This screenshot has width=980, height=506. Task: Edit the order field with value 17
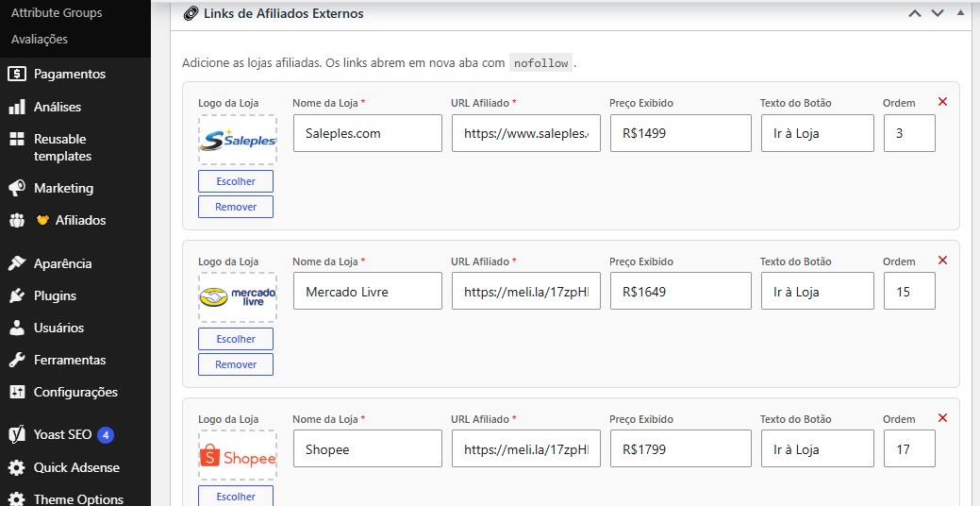click(909, 448)
